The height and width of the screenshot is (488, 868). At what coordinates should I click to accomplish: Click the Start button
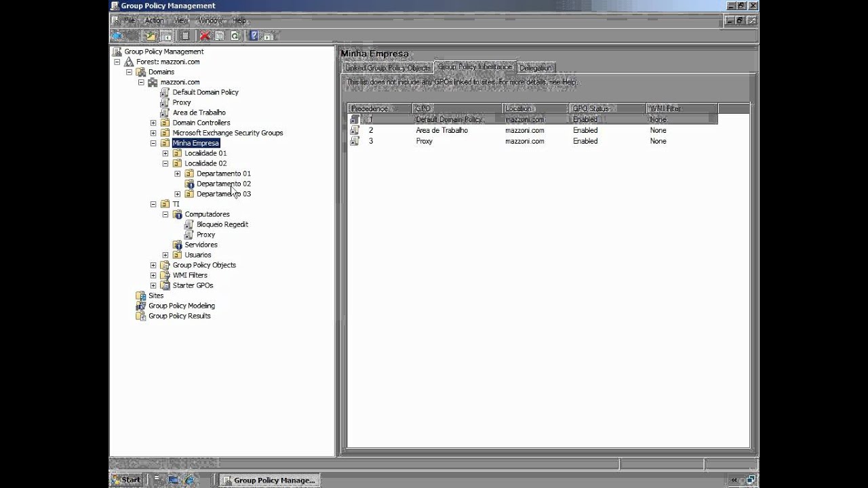coord(127,480)
